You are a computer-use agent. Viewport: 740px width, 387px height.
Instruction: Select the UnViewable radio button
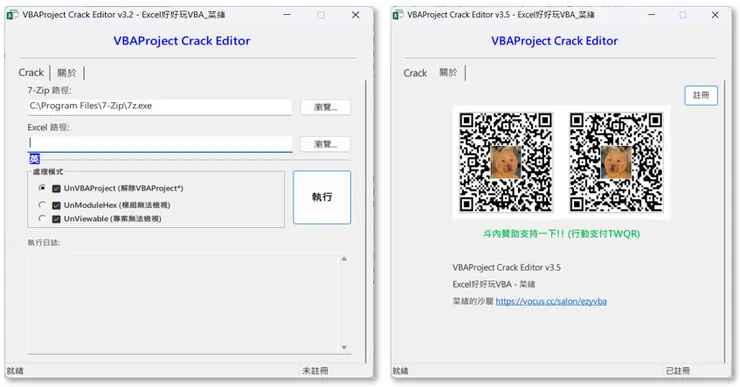42,219
